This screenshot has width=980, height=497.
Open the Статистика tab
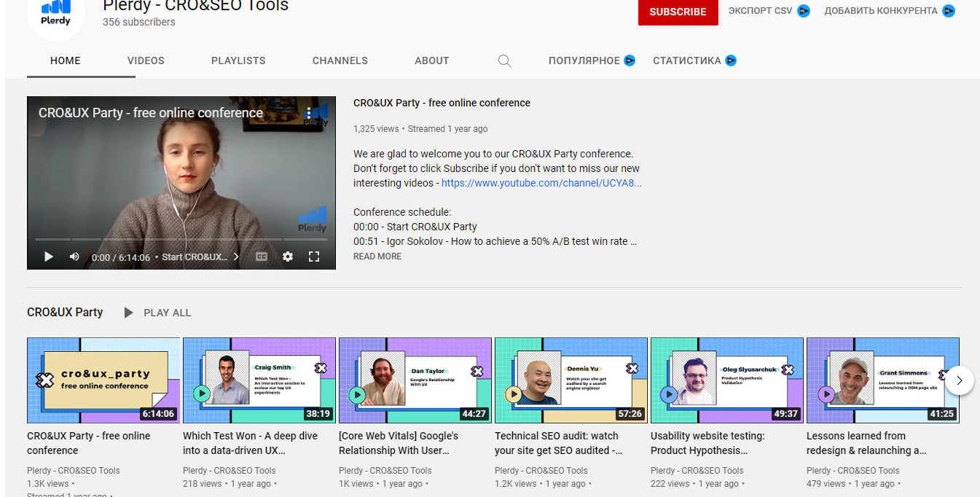point(694,60)
